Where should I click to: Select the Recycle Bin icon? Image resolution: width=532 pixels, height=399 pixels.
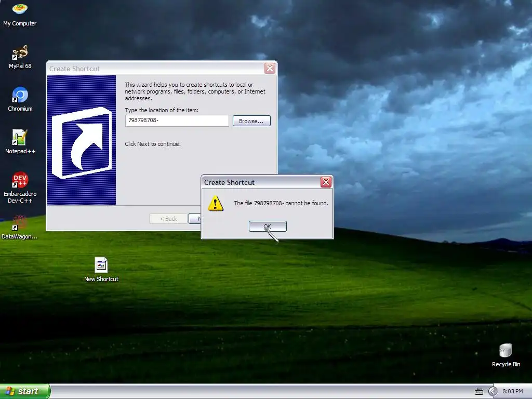tap(506, 355)
